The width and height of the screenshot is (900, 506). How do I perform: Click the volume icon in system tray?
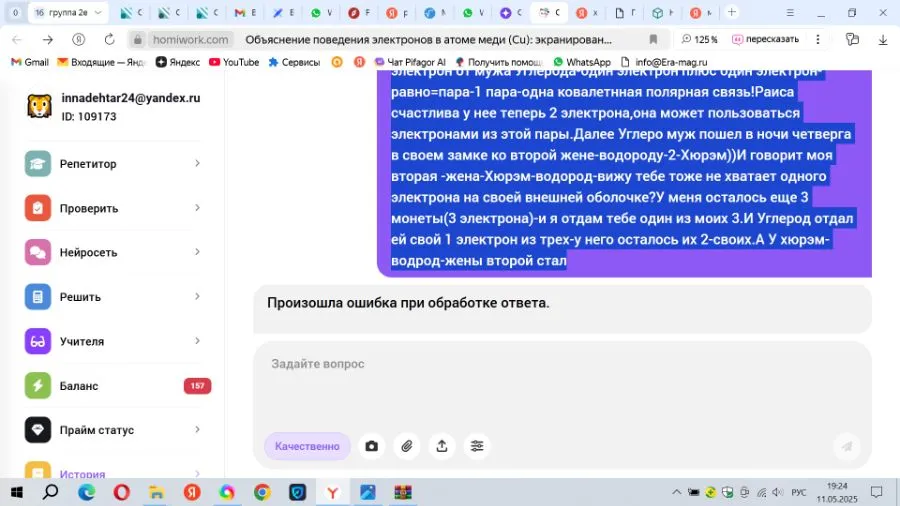click(778, 492)
